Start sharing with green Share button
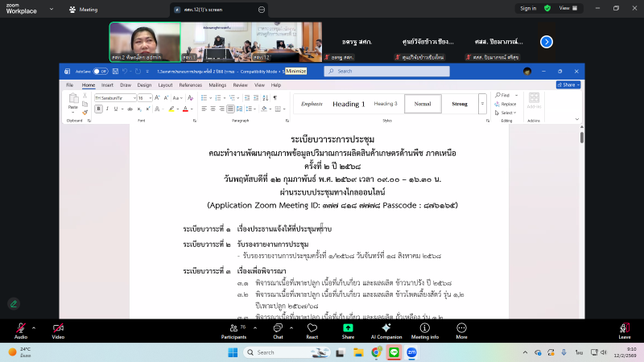The height and width of the screenshot is (362, 644). click(x=348, y=331)
